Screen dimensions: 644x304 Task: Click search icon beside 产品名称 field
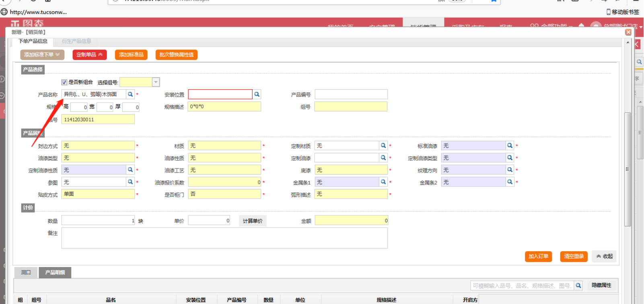pyautogui.click(x=130, y=94)
